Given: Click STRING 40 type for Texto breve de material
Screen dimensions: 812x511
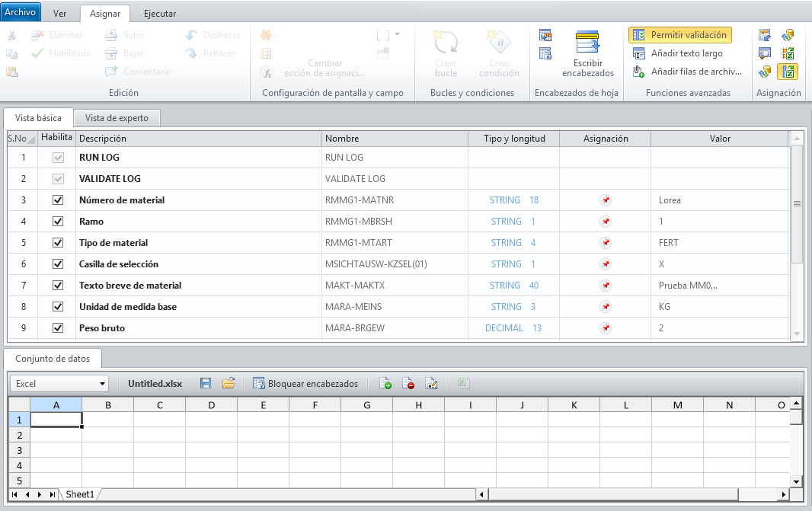Looking at the screenshot, I should [513, 286].
